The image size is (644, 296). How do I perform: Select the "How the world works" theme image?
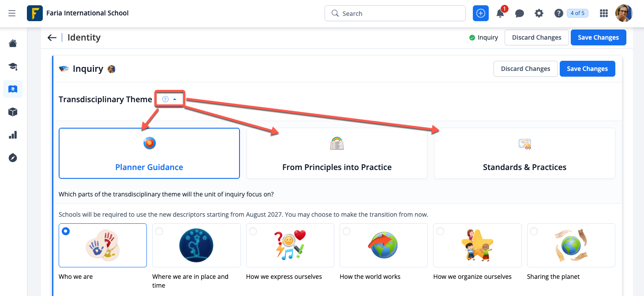[383, 245]
